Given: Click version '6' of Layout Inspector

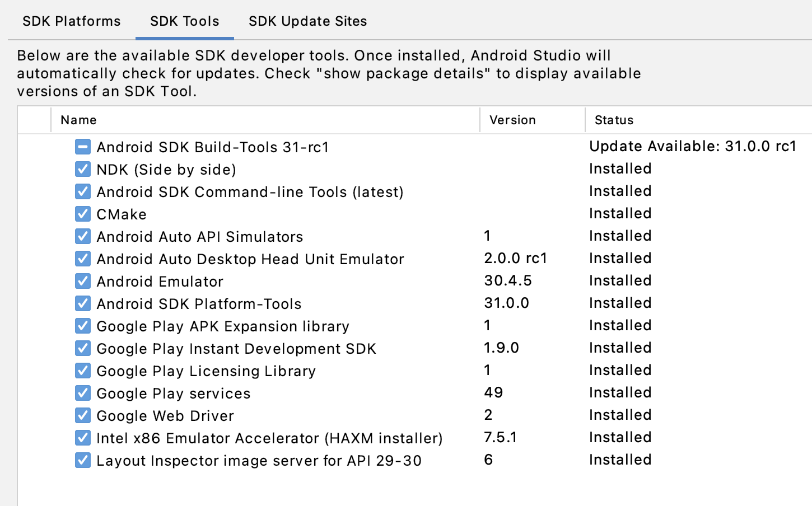Looking at the screenshot, I should (x=488, y=460).
